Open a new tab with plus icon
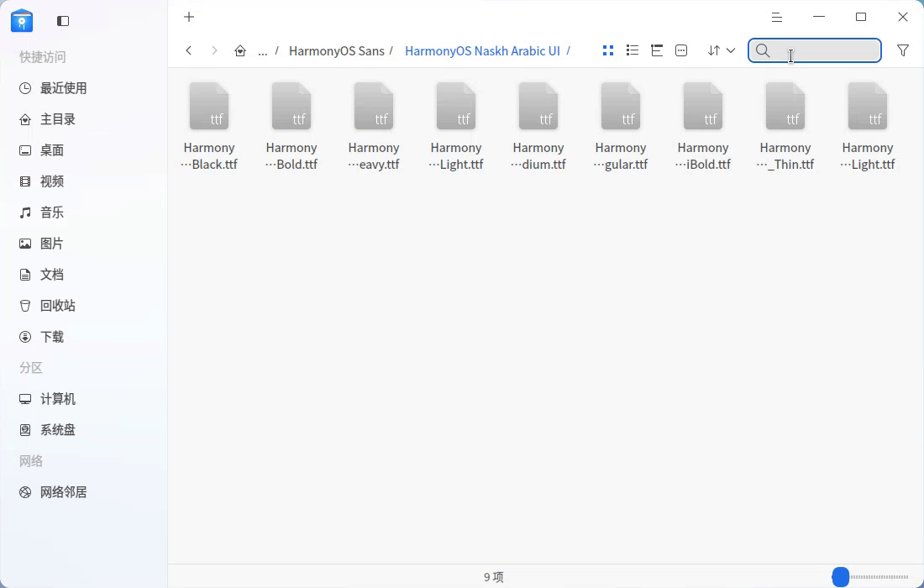 [x=188, y=17]
